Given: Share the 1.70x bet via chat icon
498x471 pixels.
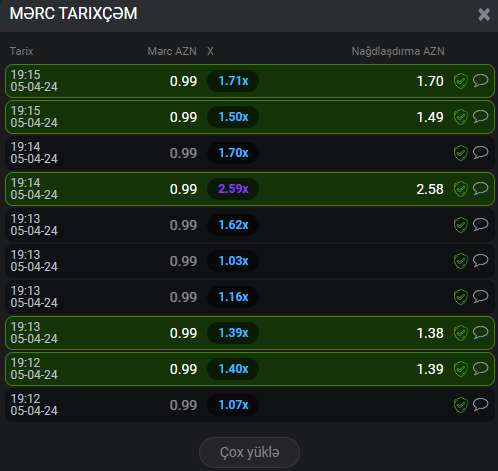Looking at the screenshot, I should [x=480, y=152].
